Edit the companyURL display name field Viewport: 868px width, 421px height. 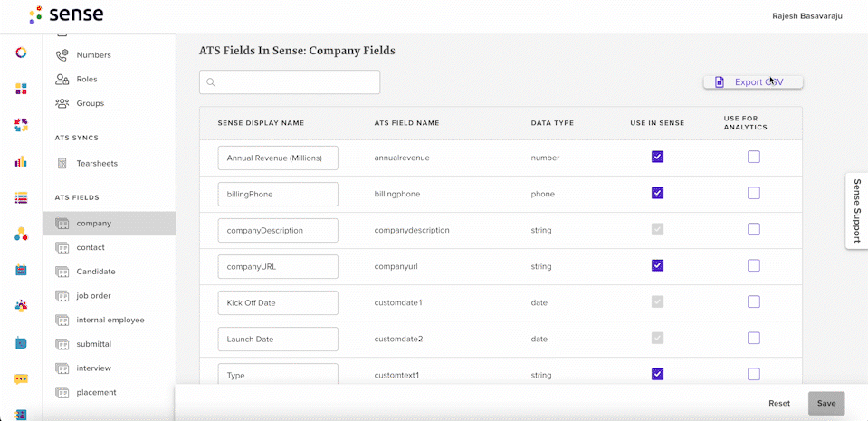(x=278, y=266)
